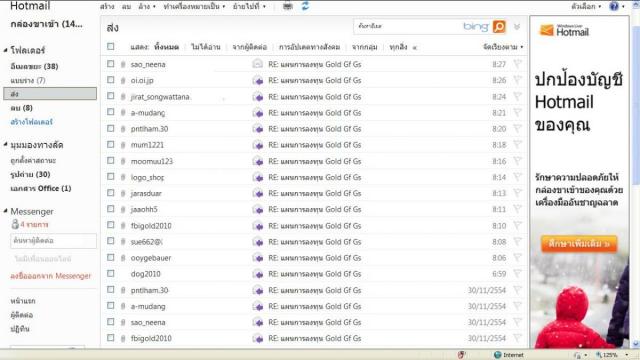Open the ล้าง dropdown in toolbar

[147, 7]
